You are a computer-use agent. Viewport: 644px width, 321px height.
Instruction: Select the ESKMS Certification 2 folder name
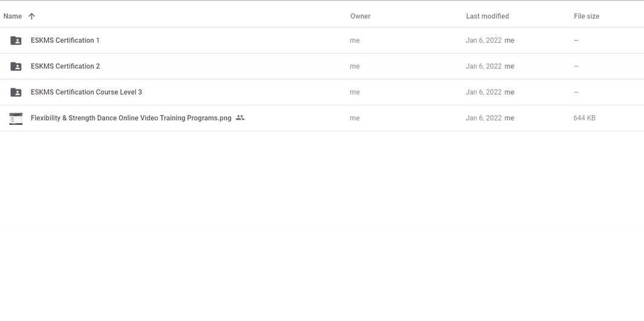[65, 66]
